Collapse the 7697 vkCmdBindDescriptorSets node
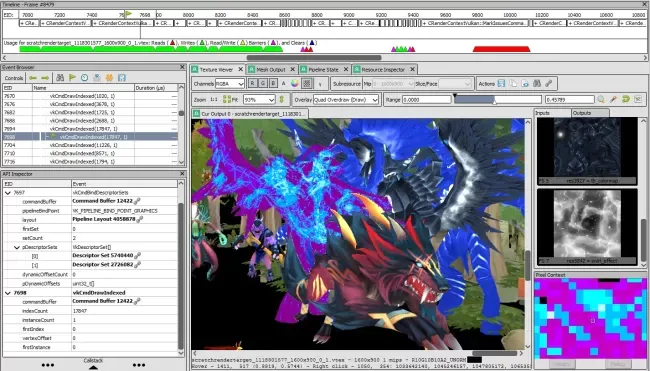Image resolution: width=650 pixels, height=371 pixels. (7, 193)
